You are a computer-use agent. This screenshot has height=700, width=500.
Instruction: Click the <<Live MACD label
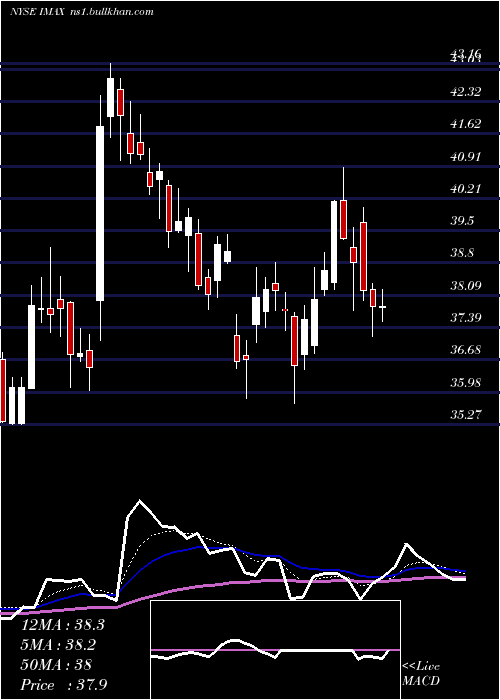coord(421,674)
